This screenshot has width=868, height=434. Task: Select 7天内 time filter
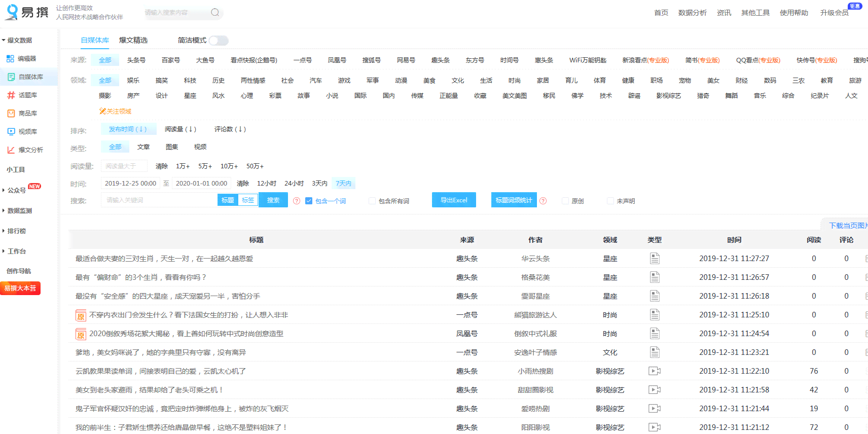coord(344,184)
